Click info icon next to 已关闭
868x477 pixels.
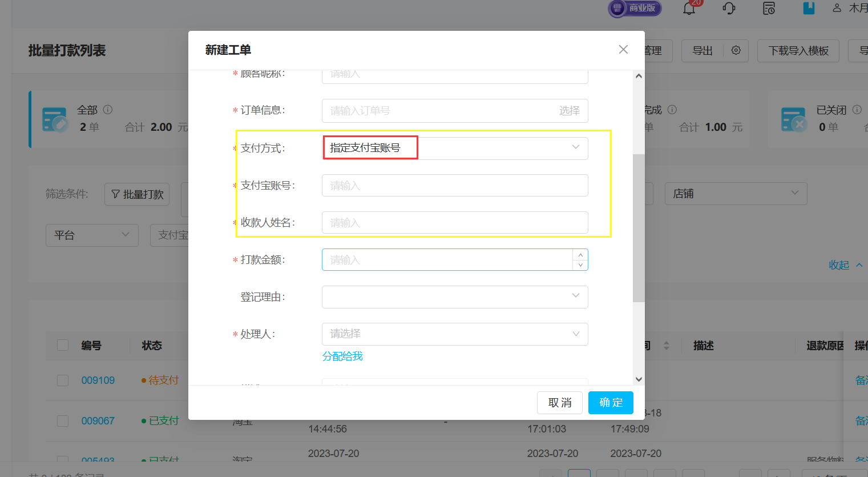pos(857,110)
